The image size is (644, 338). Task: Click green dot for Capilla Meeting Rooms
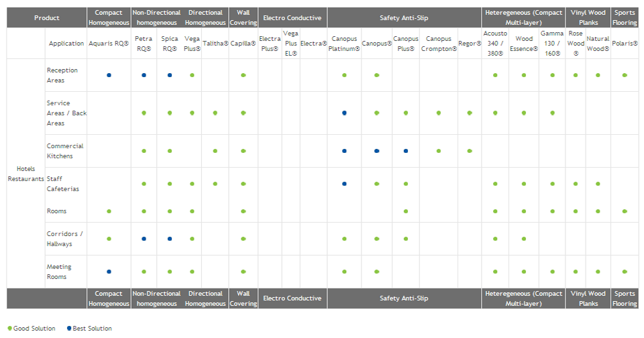[x=243, y=272]
